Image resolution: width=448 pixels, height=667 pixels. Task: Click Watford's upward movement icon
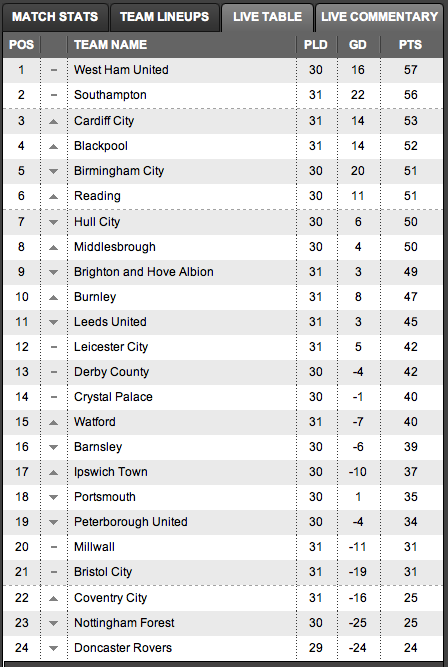53,422
